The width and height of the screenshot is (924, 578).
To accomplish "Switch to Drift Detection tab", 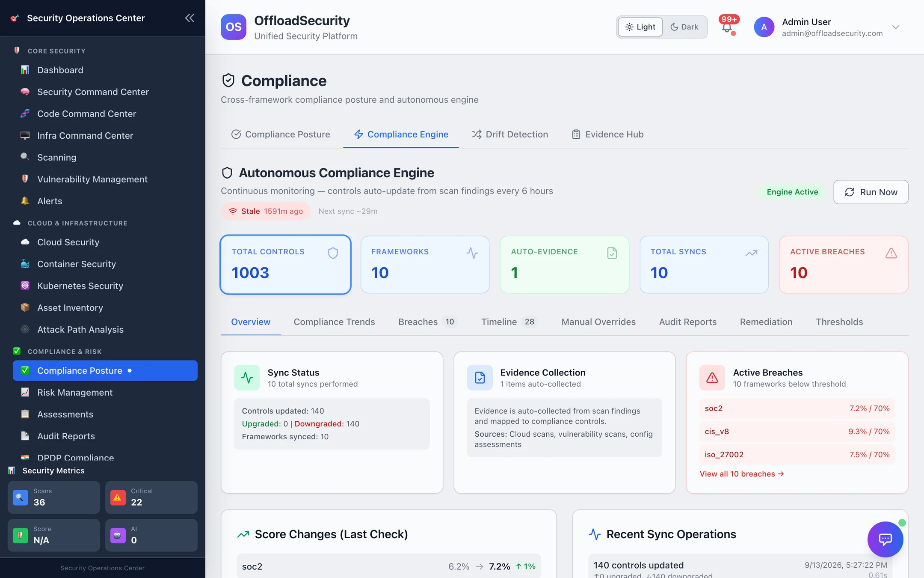I will (x=509, y=134).
